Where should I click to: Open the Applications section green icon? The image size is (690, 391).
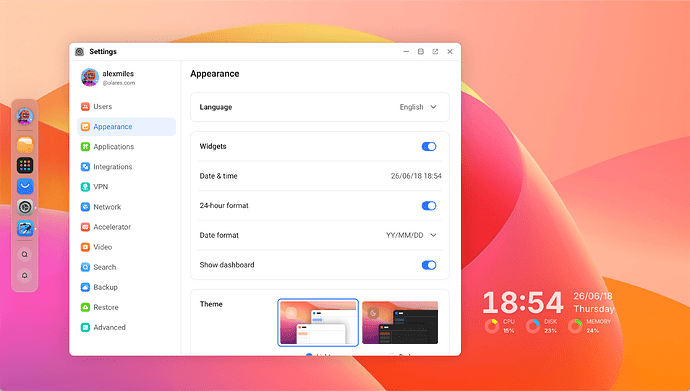point(85,146)
